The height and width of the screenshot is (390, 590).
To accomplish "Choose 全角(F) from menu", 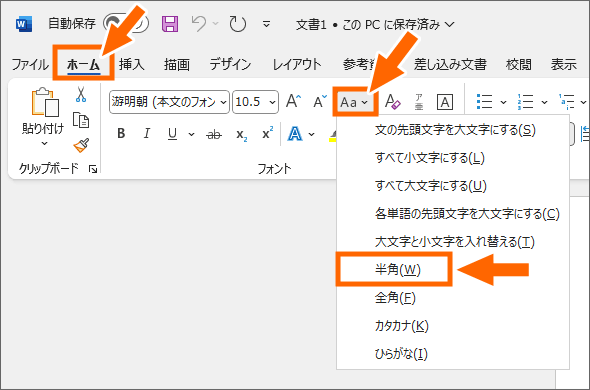I will click(x=453, y=298).
